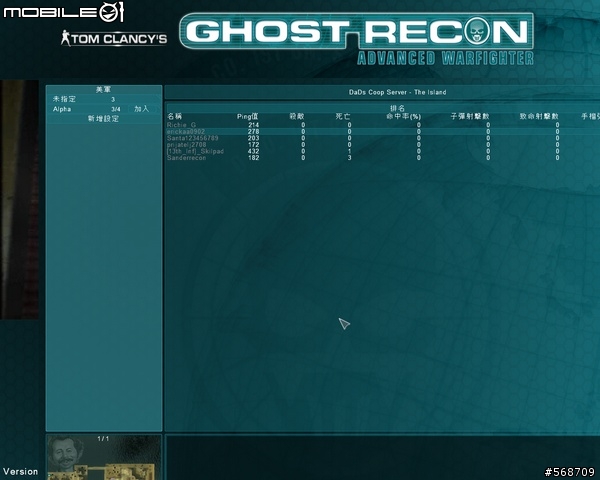Click 新增設定 to add a new squad
Screen dimensions: 600x480
pyautogui.click(x=103, y=119)
